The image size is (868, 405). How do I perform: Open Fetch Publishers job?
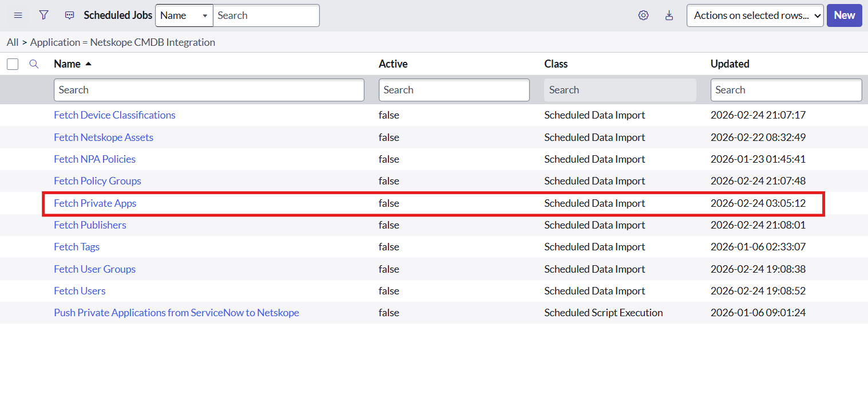(90, 225)
